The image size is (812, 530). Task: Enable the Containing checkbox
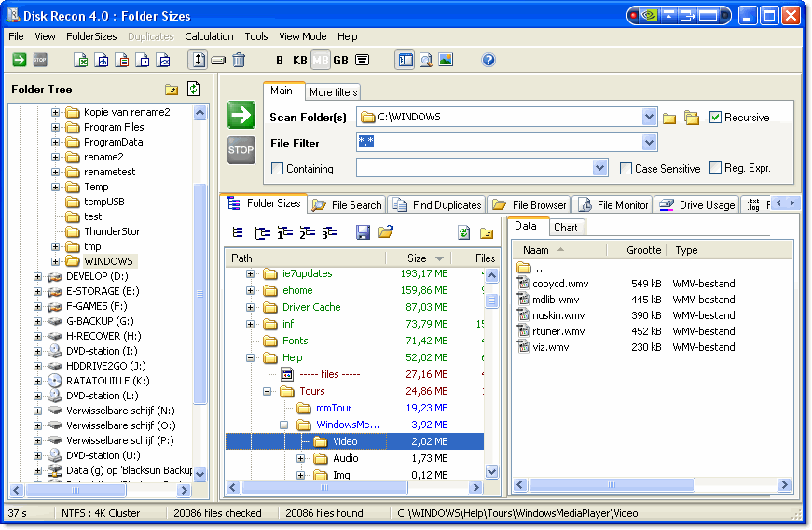coord(278,169)
